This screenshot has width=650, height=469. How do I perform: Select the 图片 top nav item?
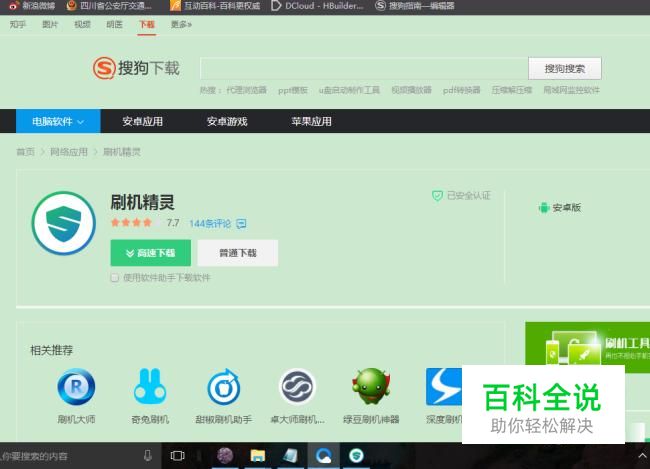pyautogui.click(x=50, y=24)
